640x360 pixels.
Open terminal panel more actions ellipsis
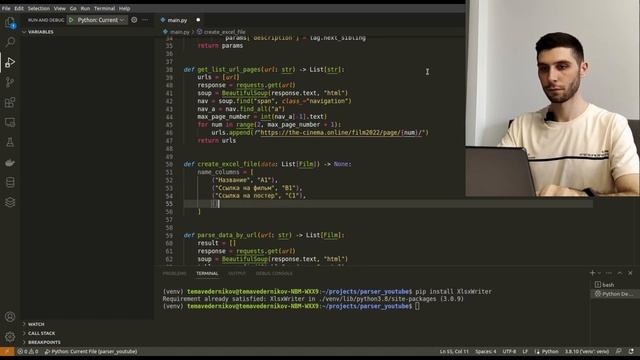tap(609, 273)
